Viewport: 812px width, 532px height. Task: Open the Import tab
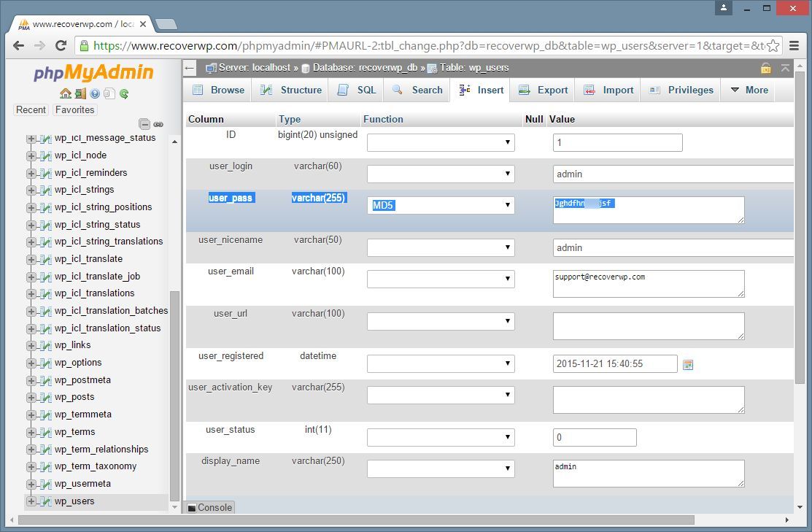608,90
